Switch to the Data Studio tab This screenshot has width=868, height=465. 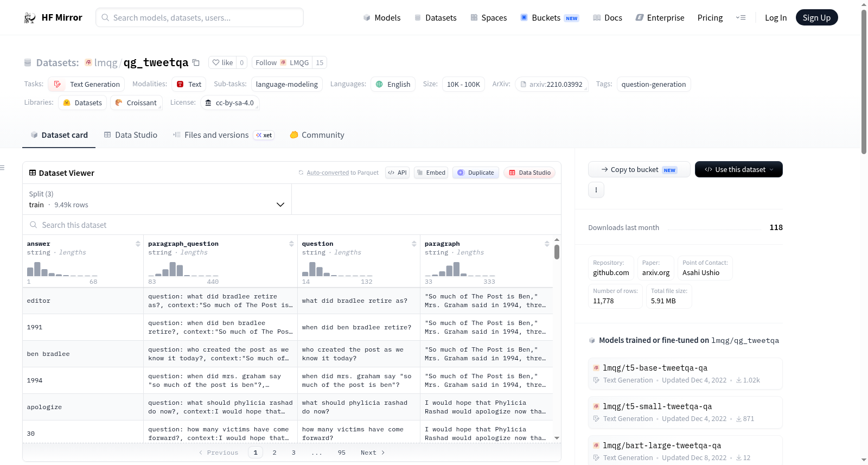(x=131, y=135)
